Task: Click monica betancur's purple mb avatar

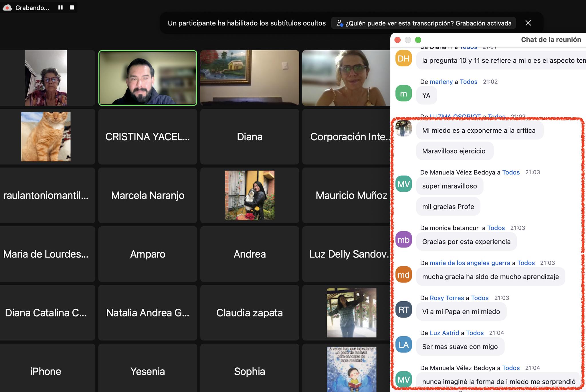Action: click(403, 240)
